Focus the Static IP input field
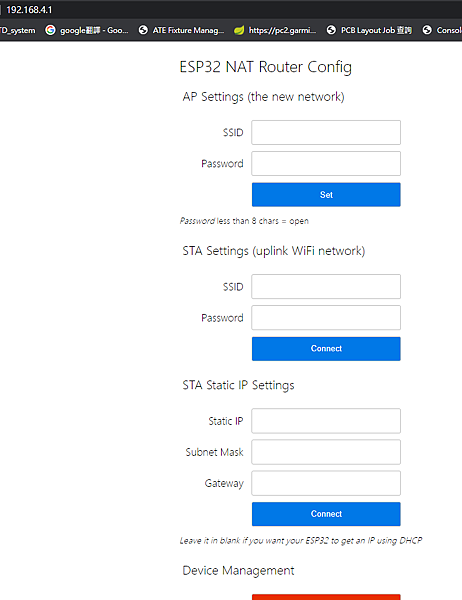 (326, 421)
